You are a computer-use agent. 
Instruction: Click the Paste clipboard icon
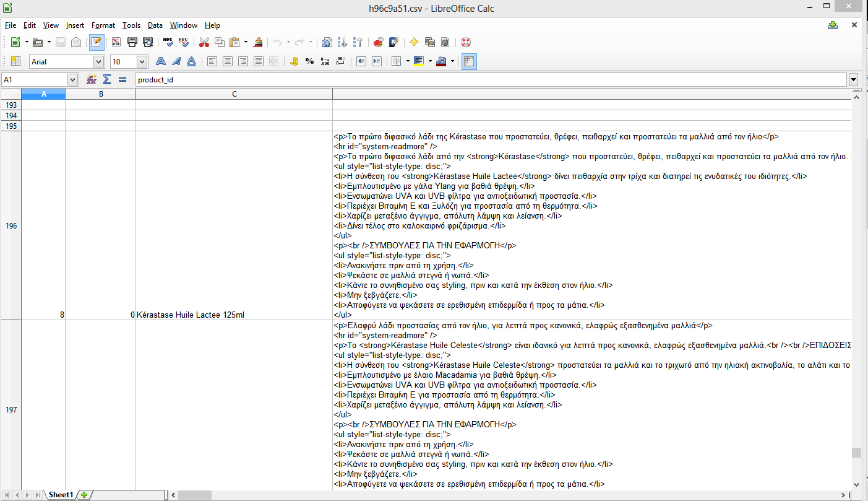tap(234, 42)
